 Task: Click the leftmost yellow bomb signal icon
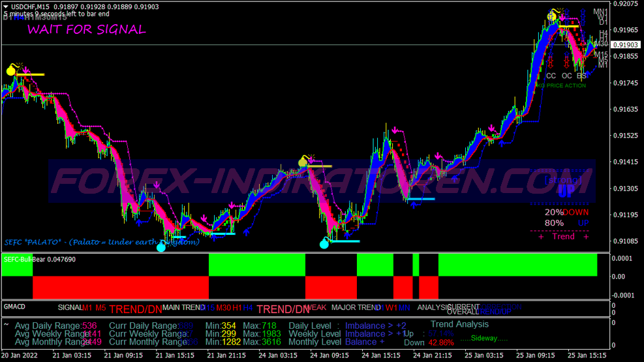[x=11, y=70]
